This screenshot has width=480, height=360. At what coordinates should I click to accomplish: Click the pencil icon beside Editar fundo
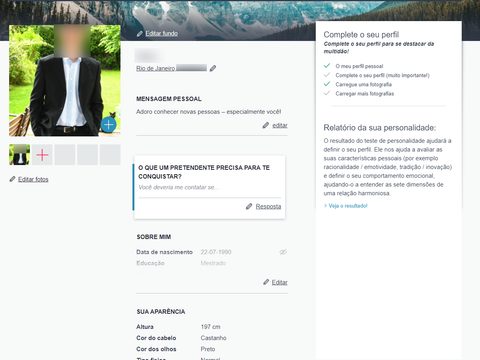point(140,34)
